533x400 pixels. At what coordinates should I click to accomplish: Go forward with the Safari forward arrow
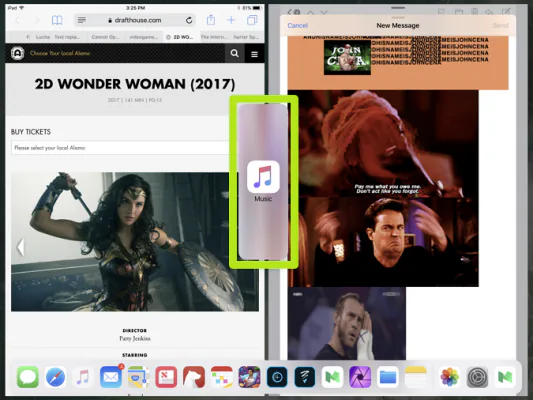tap(37, 21)
